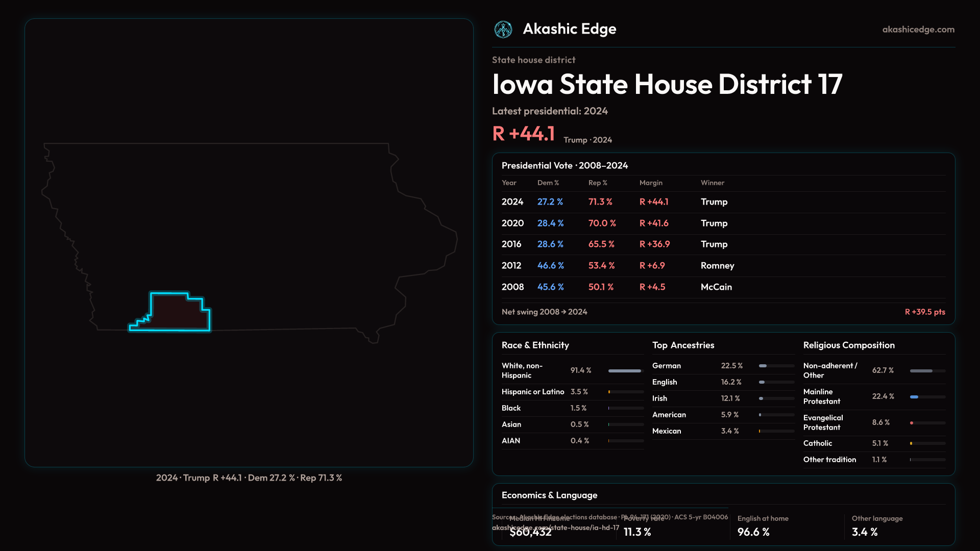Click the Net swing R +39.5 pts value
Image resolution: width=980 pixels, height=551 pixels.
924,312
